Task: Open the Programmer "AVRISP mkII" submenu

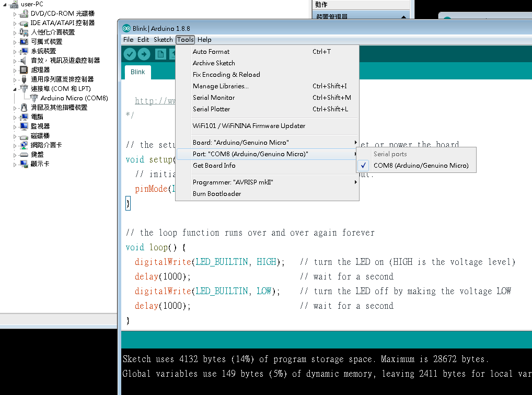Action: (x=268, y=182)
